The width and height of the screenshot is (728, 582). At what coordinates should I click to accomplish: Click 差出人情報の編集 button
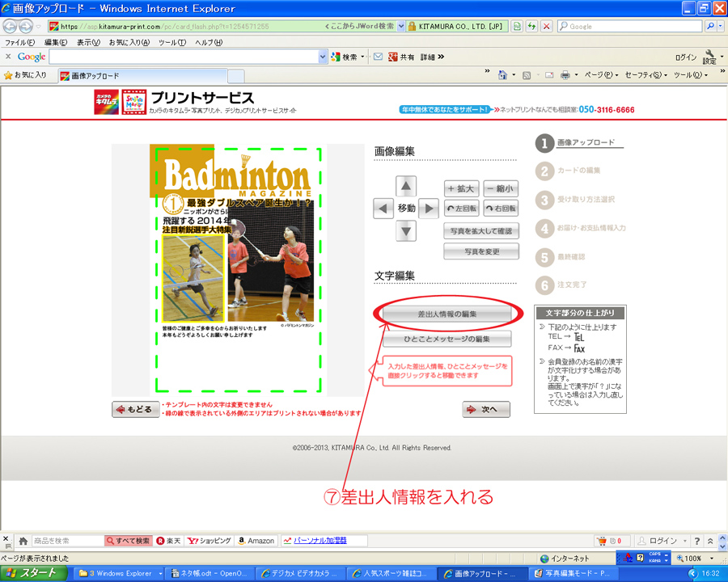point(447,314)
